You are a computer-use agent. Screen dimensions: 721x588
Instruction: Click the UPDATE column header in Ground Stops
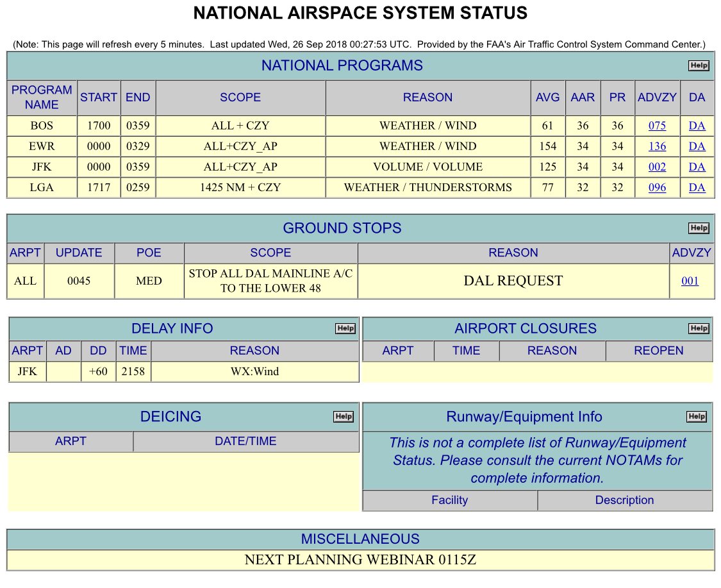[79, 253]
